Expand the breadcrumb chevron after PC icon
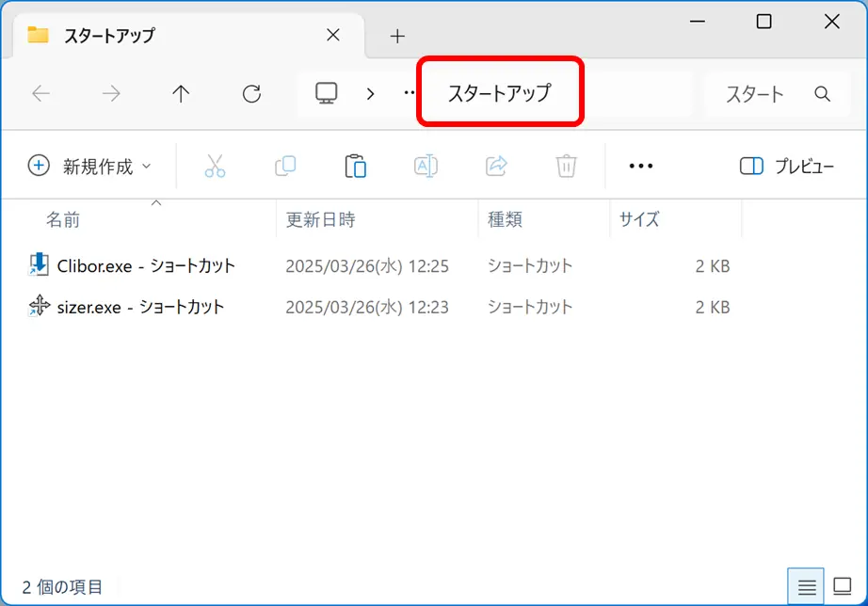868x606 pixels. tap(370, 93)
